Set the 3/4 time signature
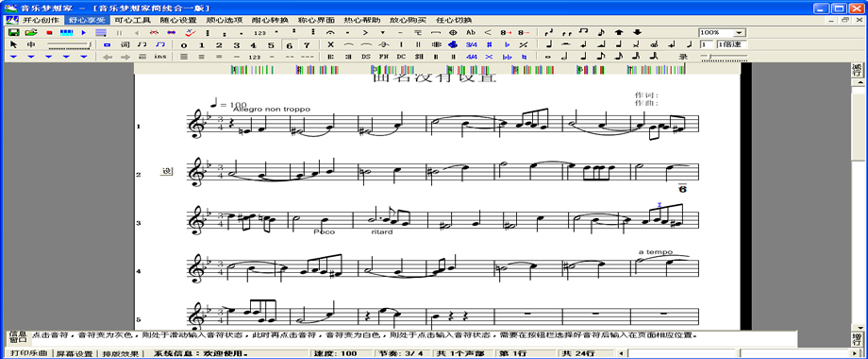 coord(471,44)
